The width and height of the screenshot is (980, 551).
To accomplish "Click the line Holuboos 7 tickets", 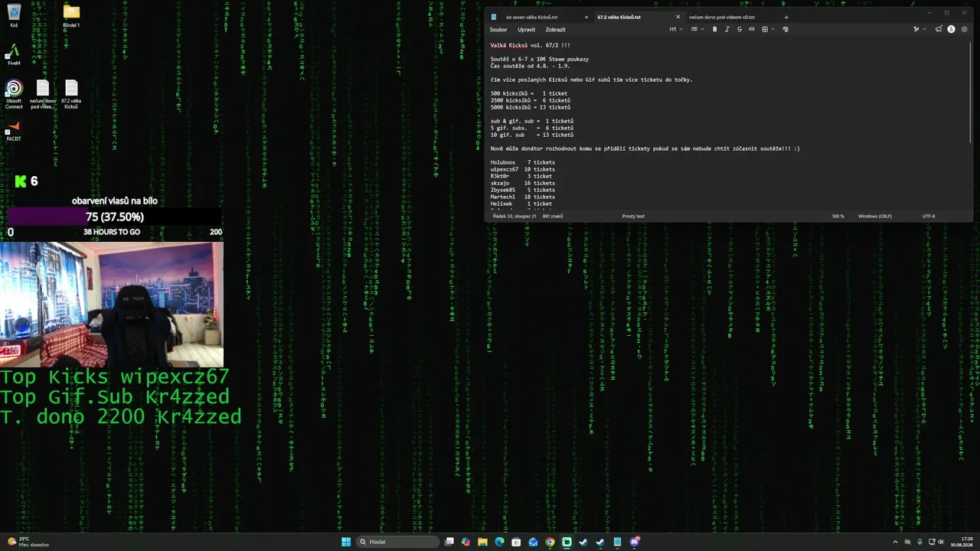I will click(523, 162).
